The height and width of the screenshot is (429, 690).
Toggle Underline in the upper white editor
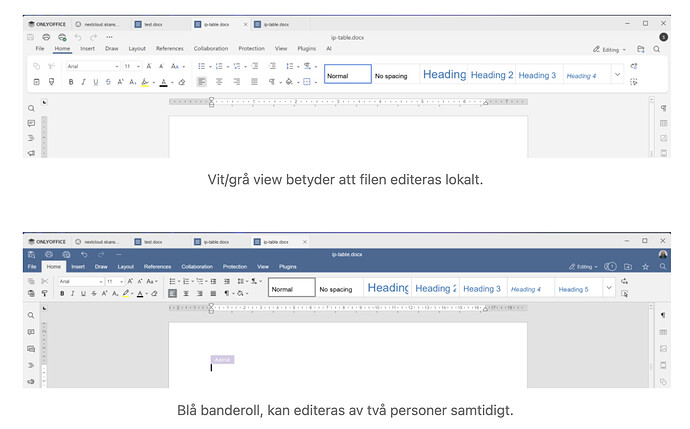(96, 82)
